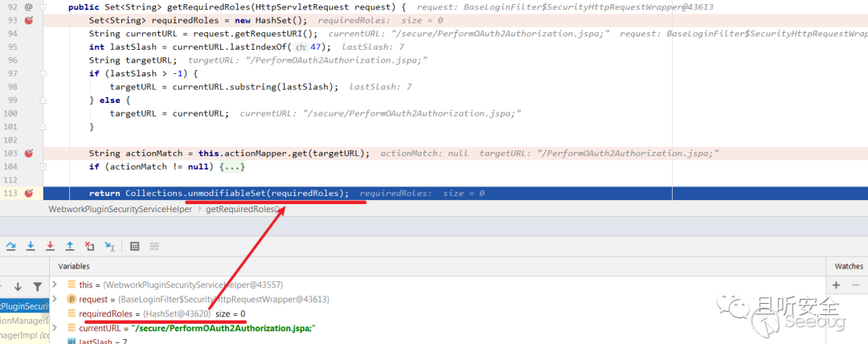868x344 pixels.
Task: Click the greyed Trace Current Stream Chain icon
Action: point(154,246)
